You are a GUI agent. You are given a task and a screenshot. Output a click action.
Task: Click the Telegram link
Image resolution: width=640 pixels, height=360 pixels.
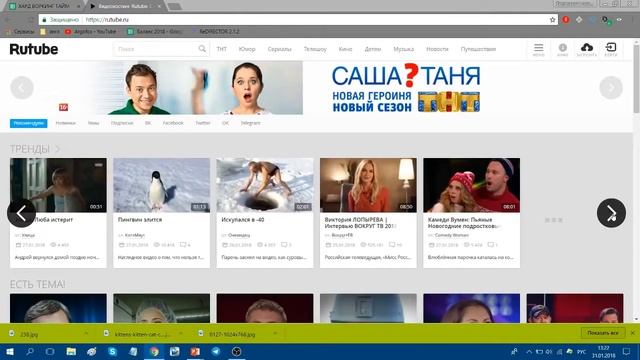(x=251, y=123)
